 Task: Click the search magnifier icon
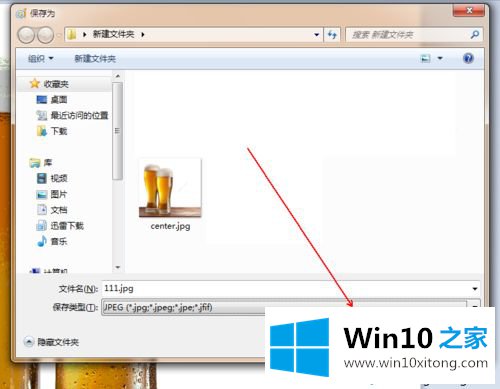pyautogui.click(x=475, y=34)
